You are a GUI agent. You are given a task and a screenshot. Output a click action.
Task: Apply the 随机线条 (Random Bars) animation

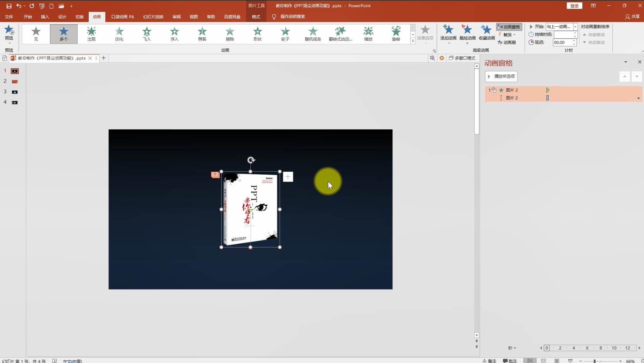point(313,34)
